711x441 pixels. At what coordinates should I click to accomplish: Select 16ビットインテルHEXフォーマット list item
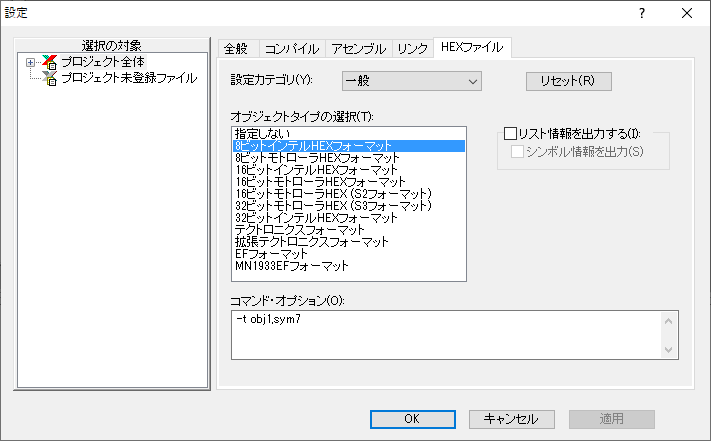point(349,170)
